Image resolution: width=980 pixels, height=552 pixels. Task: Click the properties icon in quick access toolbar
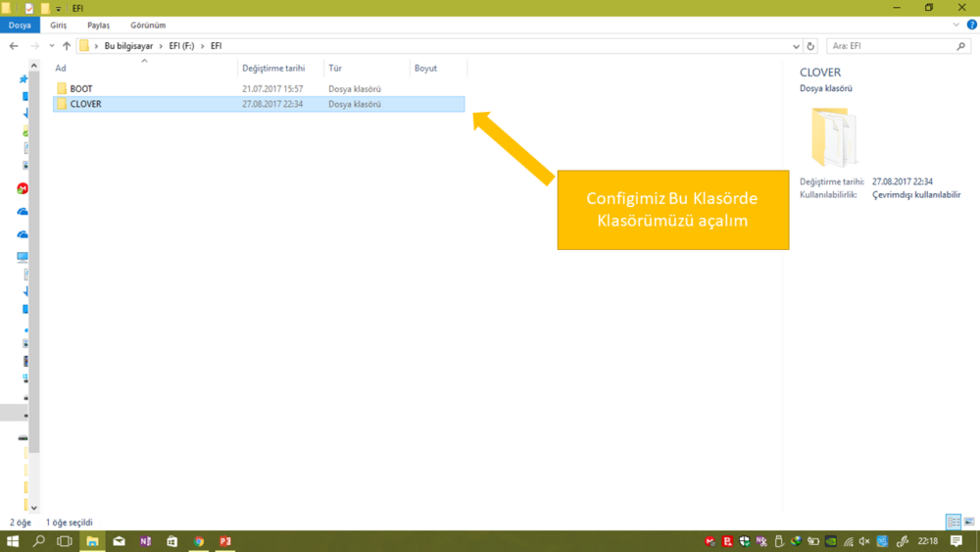coord(29,8)
